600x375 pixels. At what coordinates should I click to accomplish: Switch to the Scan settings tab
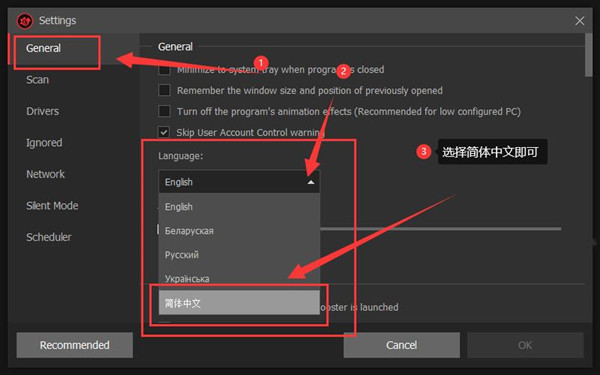[38, 80]
